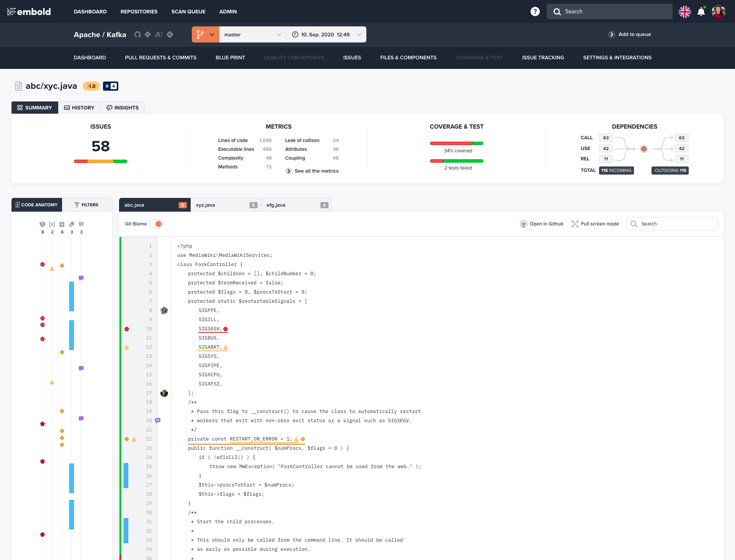Click the blue duplication bar at lines 25-27
Screen dimensions: 735x560
(126, 476)
